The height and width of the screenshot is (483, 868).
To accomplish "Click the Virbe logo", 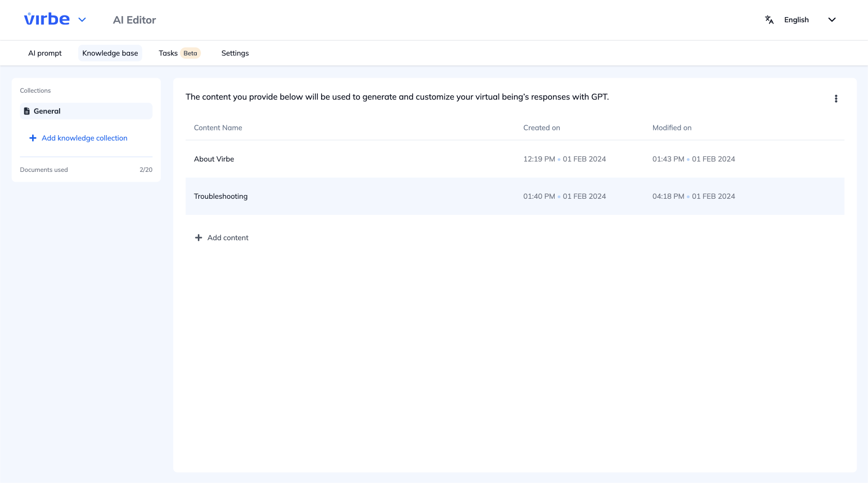I will (47, 20).
